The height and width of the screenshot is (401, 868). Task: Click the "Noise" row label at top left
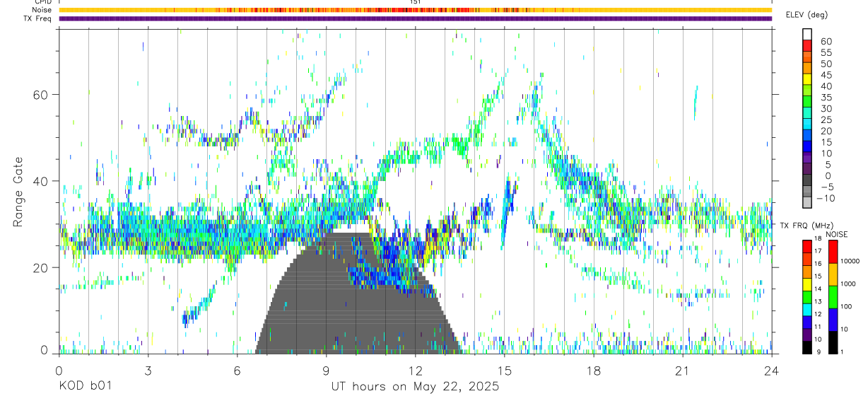click(x=42, y=10)
